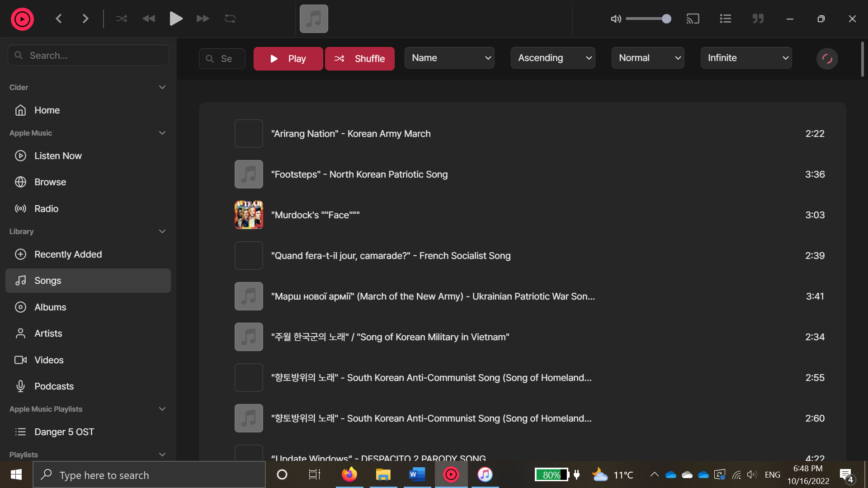Show hidden tray icons
This screenshot has width=868, height=488.
point(654,474)
